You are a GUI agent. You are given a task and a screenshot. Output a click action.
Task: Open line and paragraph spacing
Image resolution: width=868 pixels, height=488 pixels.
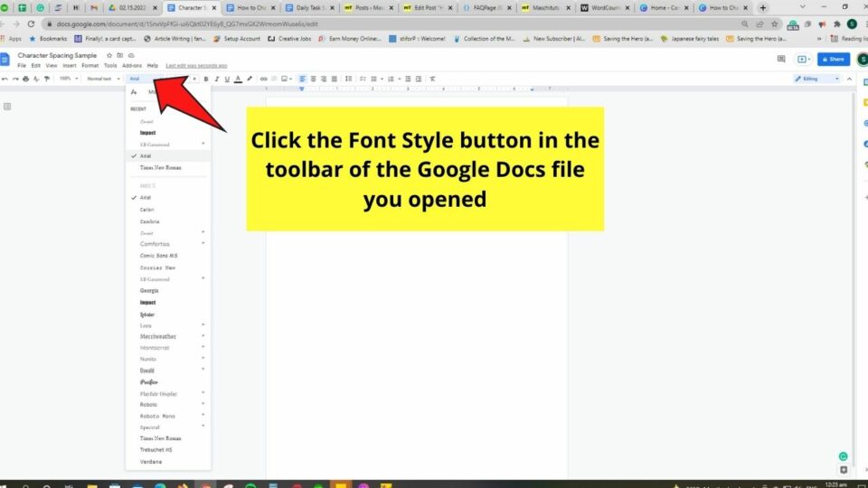348,80
